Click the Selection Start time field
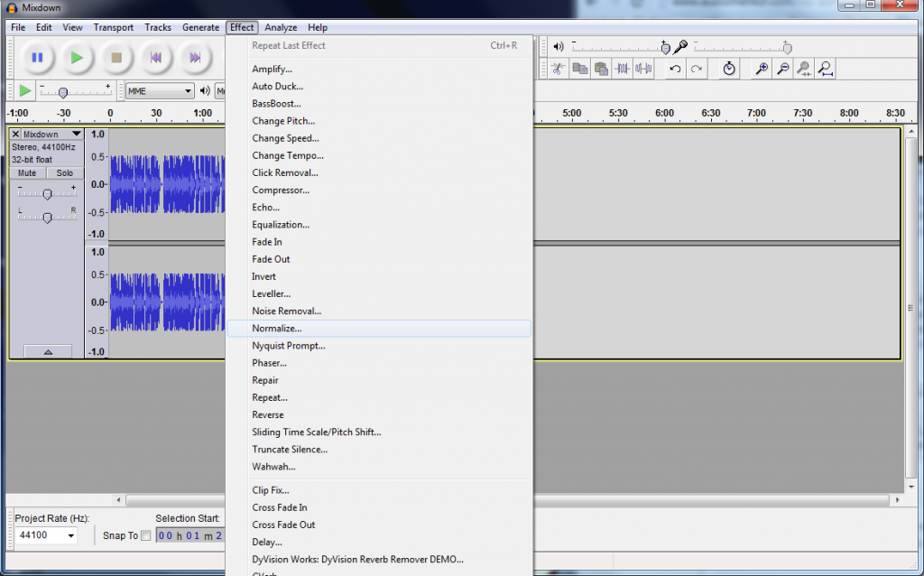Screen dimensions: 924x576 point(190,535)
